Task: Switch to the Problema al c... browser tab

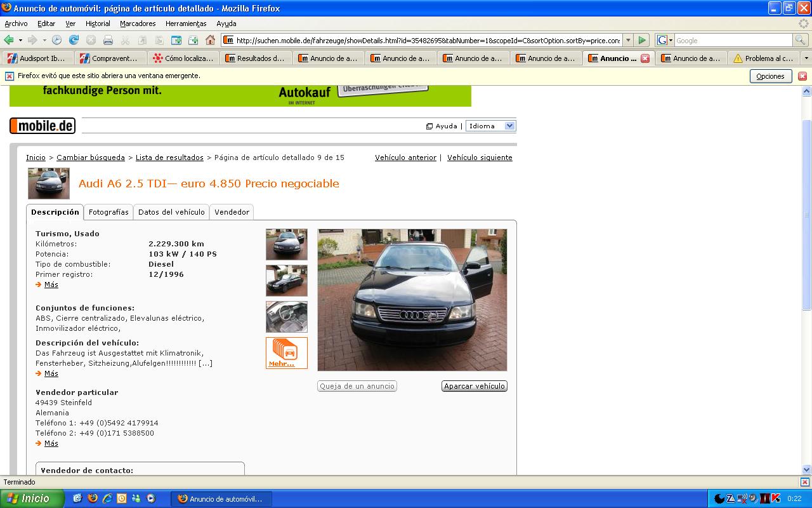Action: pos(764,58)
